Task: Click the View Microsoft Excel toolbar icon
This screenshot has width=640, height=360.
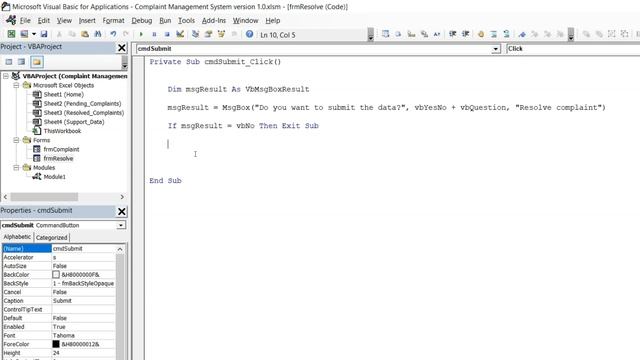Action: (11, 34)
